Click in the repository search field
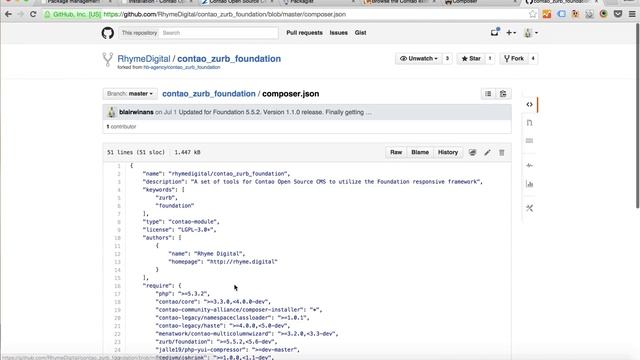 [218, 33]
